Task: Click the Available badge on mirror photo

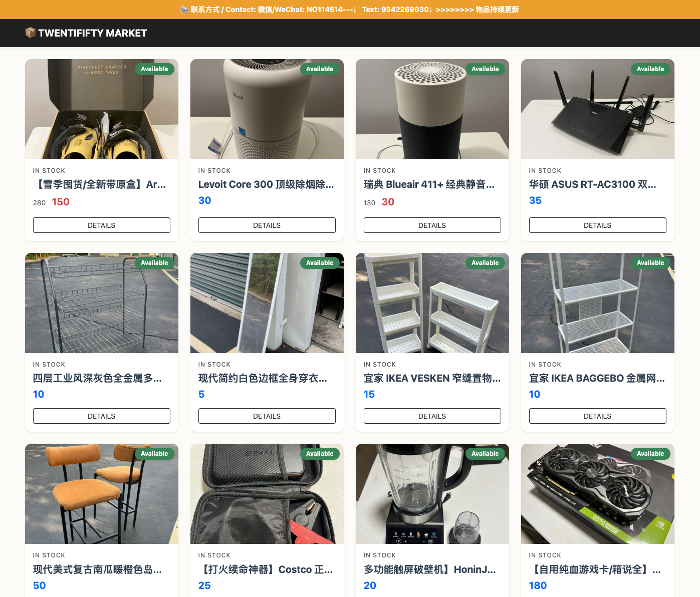Action: coord(320,263)
